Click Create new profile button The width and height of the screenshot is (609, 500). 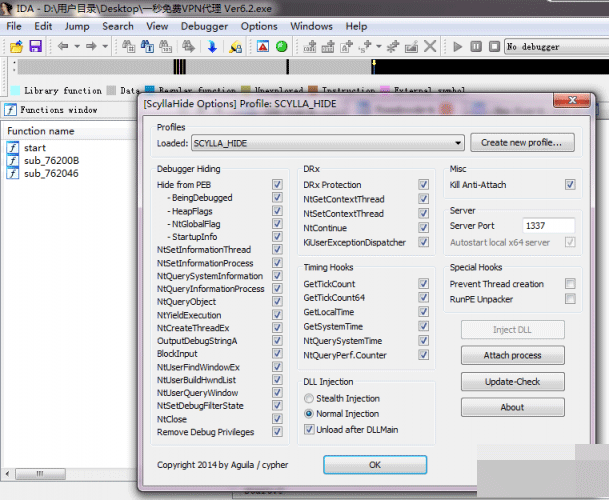click(x=522, y=143)
